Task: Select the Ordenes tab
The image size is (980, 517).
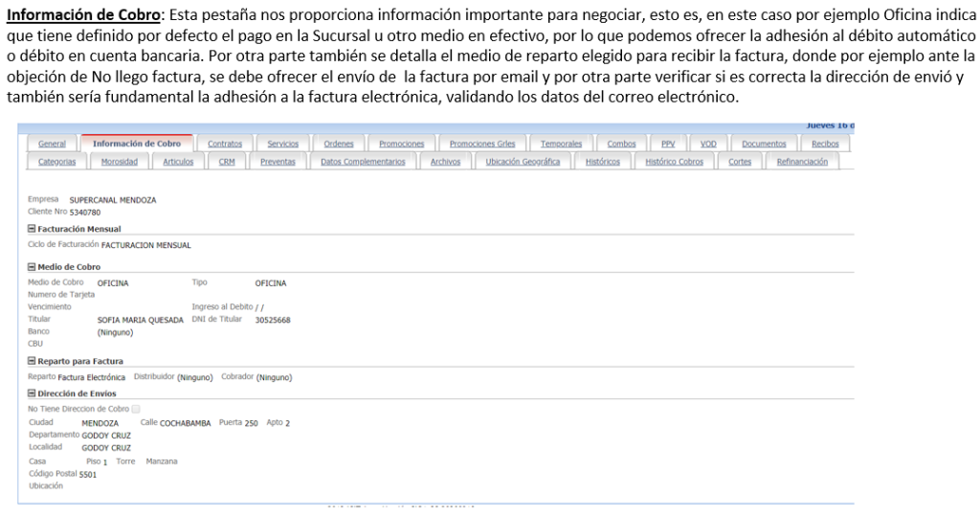Action: (x=339, y=144)
